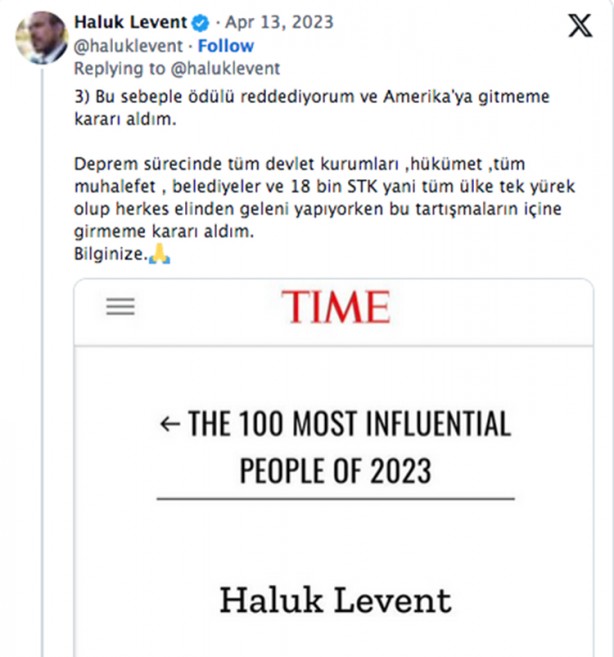Click the X logo in the tweet corner

point(580,27)
